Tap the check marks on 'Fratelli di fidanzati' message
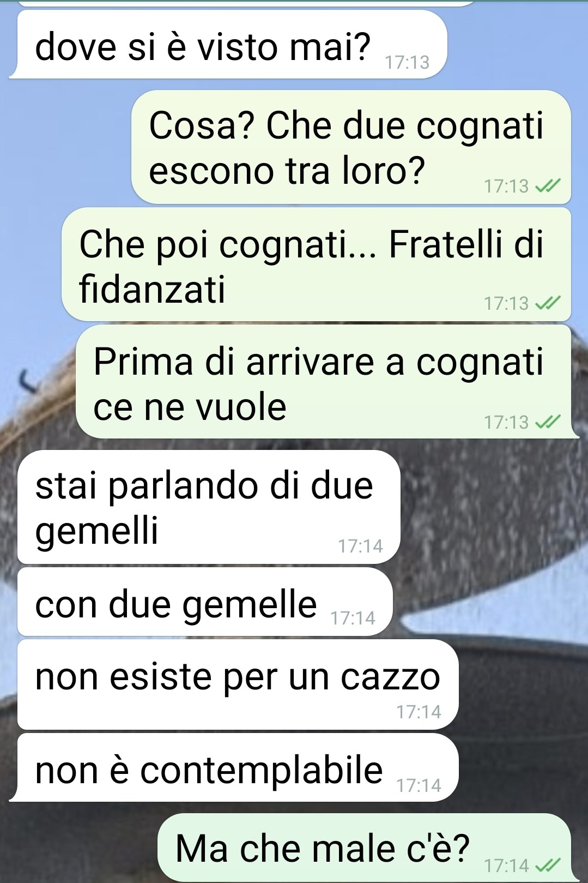Screen dimensions: 588x883 (x=547, y=303)
